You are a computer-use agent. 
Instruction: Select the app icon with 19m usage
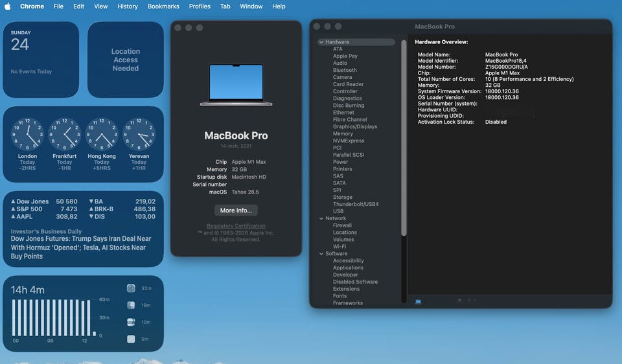tap(131, 305)
